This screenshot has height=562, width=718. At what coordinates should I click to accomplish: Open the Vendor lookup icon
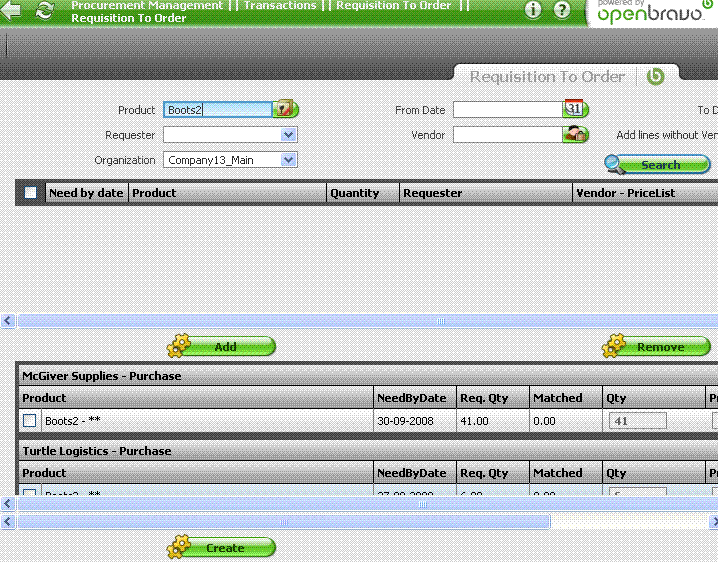(x=574, y=134)
